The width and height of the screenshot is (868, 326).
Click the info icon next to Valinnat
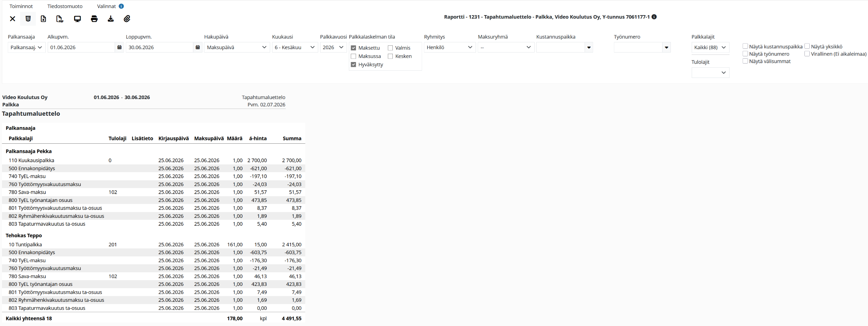(121, 6)
